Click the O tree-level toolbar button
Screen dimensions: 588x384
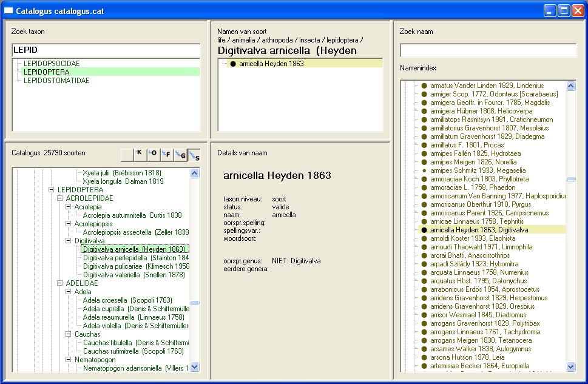pos(154,155)
